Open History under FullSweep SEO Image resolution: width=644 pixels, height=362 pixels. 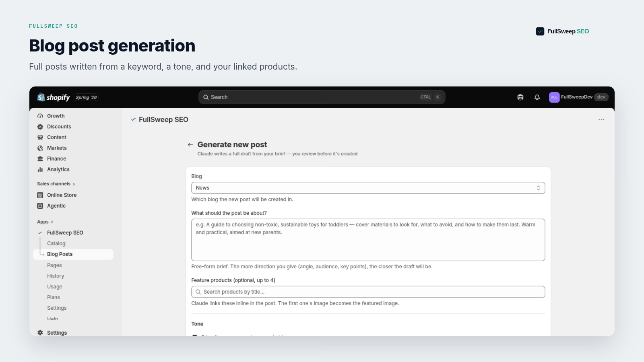[x=56, y=276]
